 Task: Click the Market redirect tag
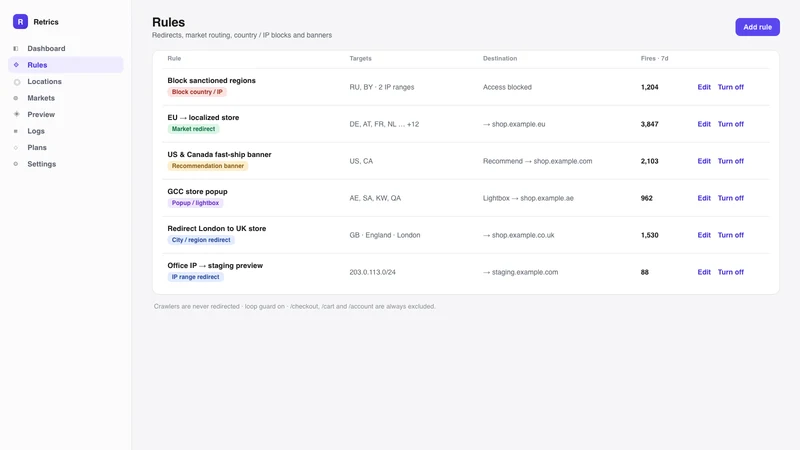click(x=193, y=129)
